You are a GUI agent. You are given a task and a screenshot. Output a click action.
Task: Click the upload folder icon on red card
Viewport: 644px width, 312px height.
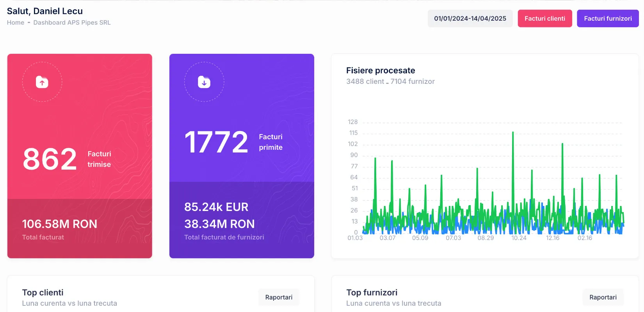[x=42, y=82]
